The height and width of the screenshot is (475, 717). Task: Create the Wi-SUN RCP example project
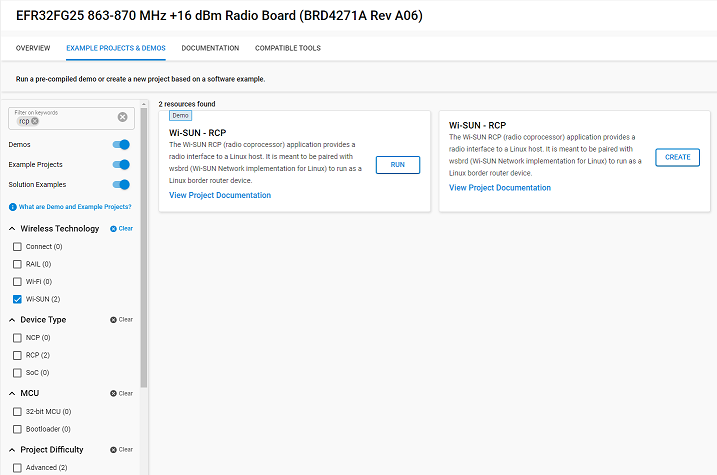[x=677, y=157]
